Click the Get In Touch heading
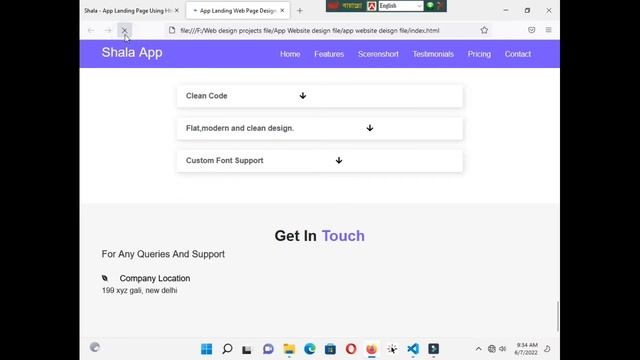 click(x=320, y=236)
